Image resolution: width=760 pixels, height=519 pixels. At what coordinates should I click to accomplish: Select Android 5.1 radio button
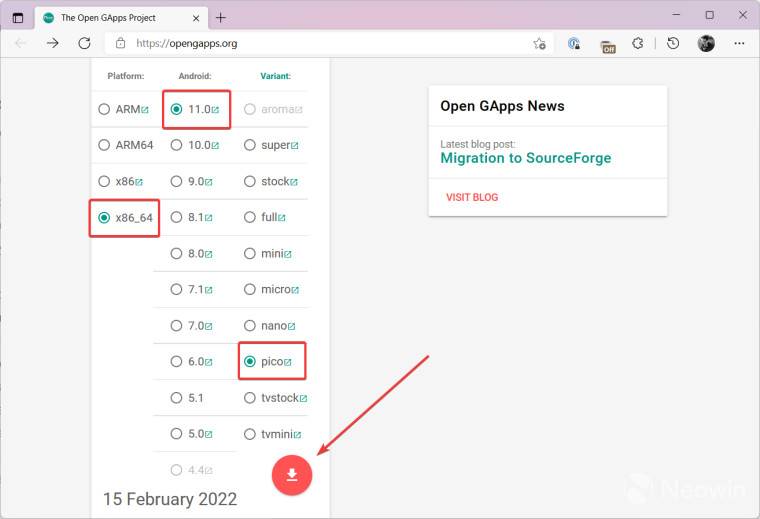coord(176,398)
